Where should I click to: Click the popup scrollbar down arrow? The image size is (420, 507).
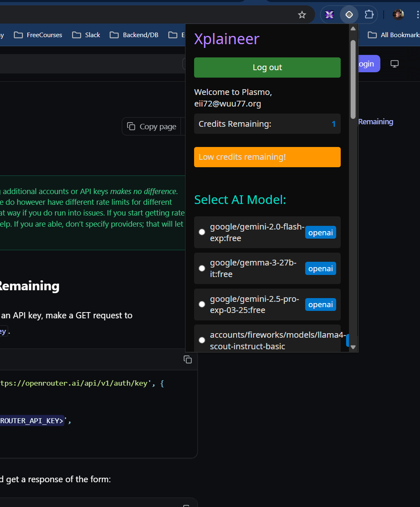click(353, 347)
